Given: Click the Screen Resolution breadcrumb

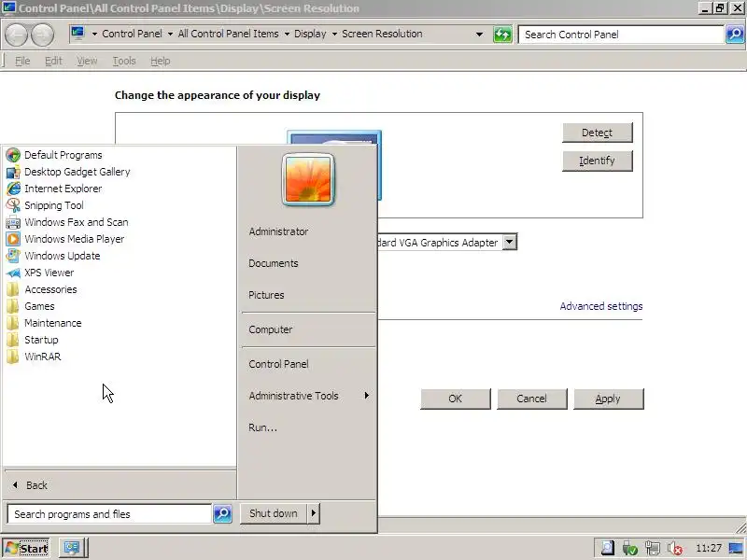Looking at the screenshot, I should pos(382,34).
